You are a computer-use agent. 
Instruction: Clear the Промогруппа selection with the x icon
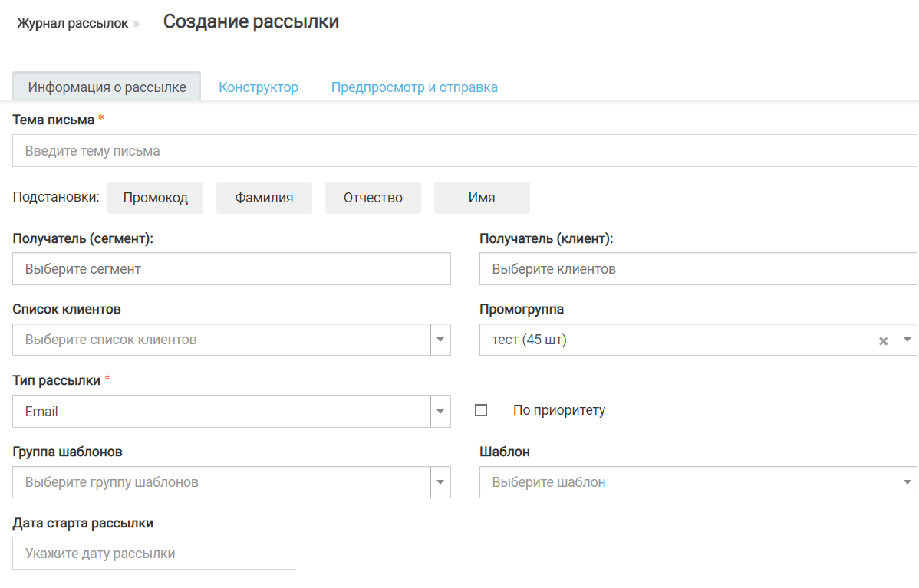[883, 341]
